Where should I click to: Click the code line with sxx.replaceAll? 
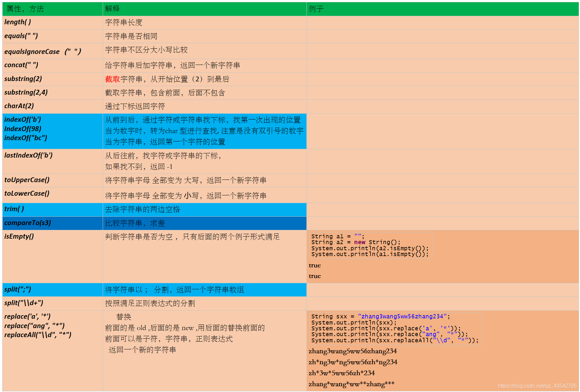(x=395, y=340)
